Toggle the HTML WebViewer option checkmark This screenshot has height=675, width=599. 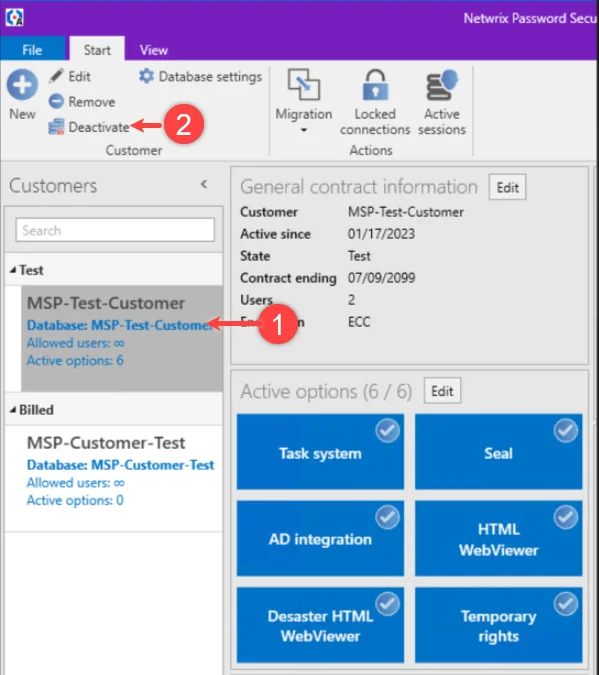566,517
